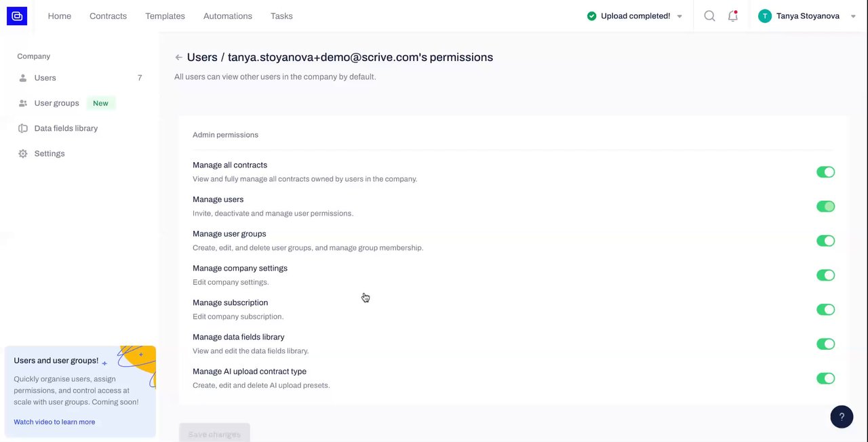Click the Tanya Stoyanova avatar circle

765,16
